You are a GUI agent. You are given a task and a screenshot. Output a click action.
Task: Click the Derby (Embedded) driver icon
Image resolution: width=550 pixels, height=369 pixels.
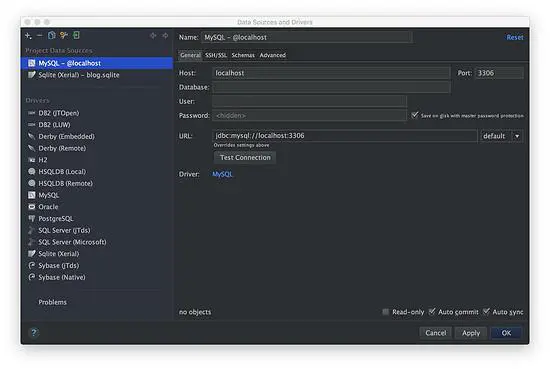[32, 136]
